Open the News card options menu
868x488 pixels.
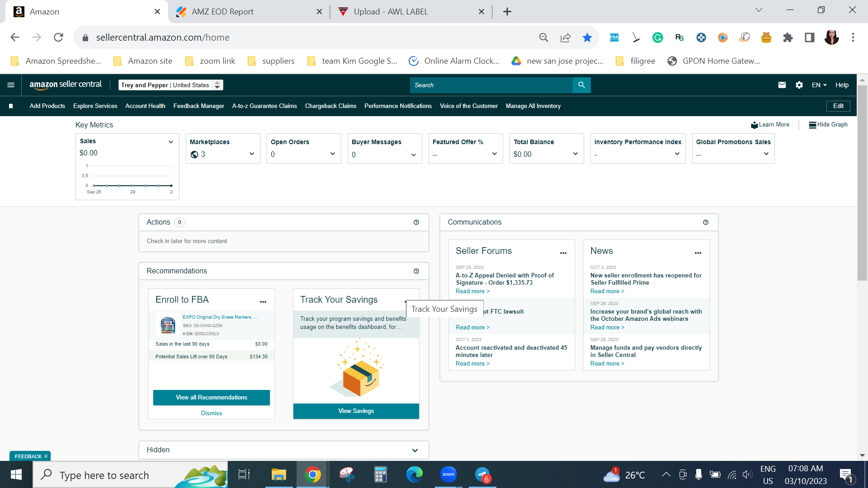[698, 253]
